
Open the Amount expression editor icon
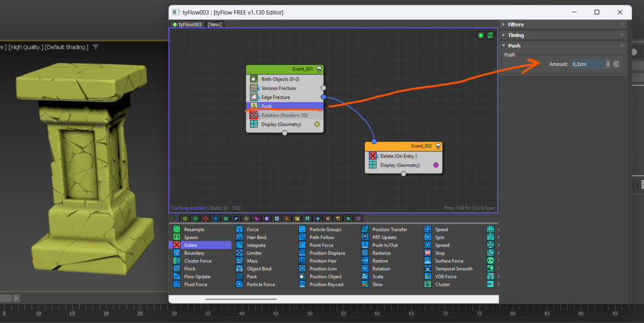tap(616, 64)
